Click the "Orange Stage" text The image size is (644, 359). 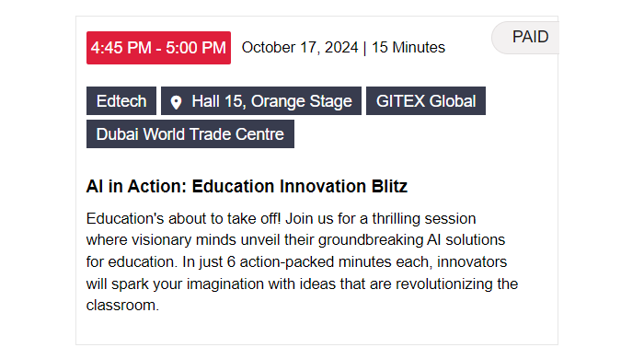302,101
